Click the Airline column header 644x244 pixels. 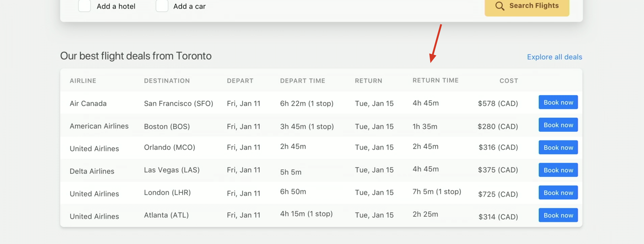pos(83,81)
